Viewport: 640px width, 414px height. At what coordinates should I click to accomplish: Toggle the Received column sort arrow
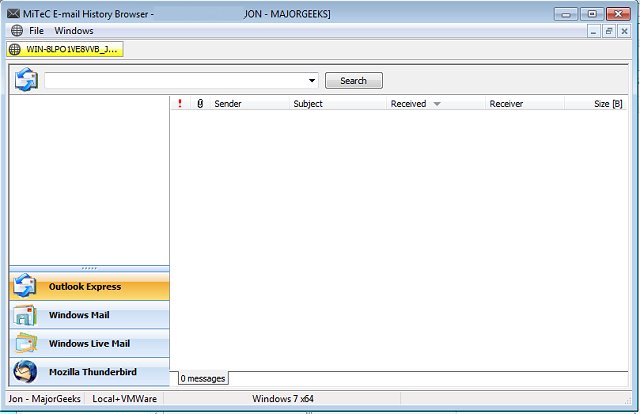pyautogui.click(x=437, y=104)
